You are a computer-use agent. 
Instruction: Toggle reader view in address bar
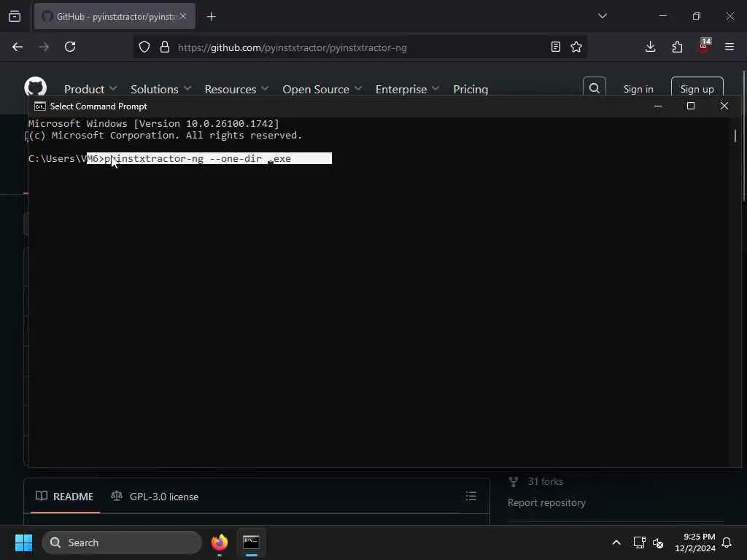coord(555,47)
